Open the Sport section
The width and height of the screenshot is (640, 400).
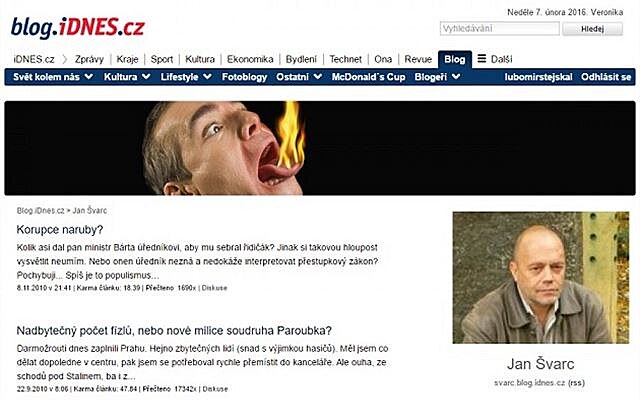click(162, 59)
